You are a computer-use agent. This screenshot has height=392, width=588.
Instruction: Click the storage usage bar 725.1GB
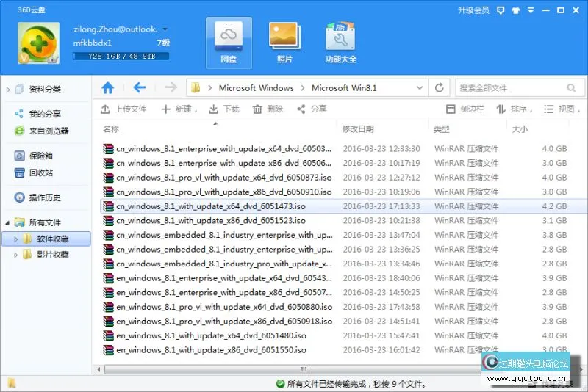(x=121, y=57)
